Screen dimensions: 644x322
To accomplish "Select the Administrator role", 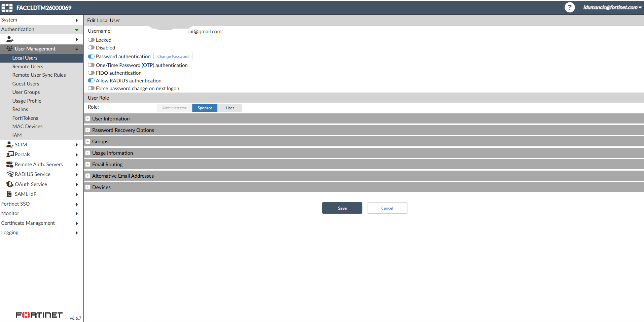I will pyautogui.click(x=174, y=108).
